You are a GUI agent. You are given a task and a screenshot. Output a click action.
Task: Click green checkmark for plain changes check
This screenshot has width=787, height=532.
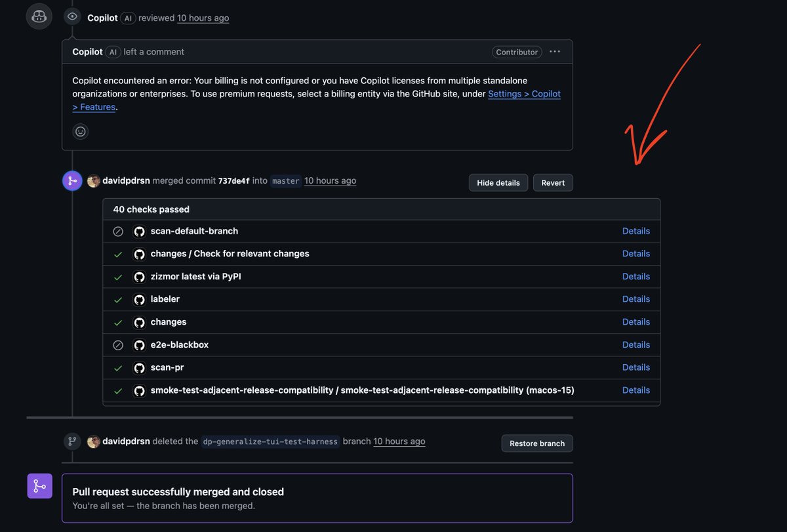pos(118,322)
